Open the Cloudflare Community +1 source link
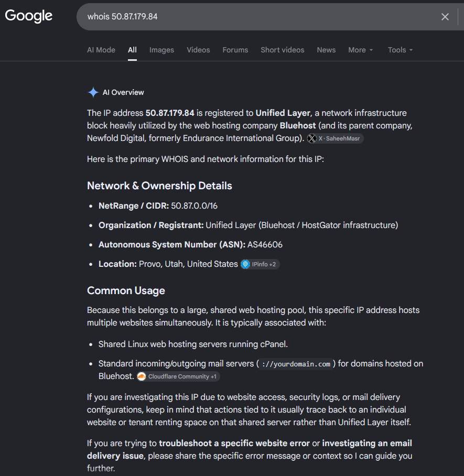The width and height of the screenshot is (464, 476). coord(178,376)
